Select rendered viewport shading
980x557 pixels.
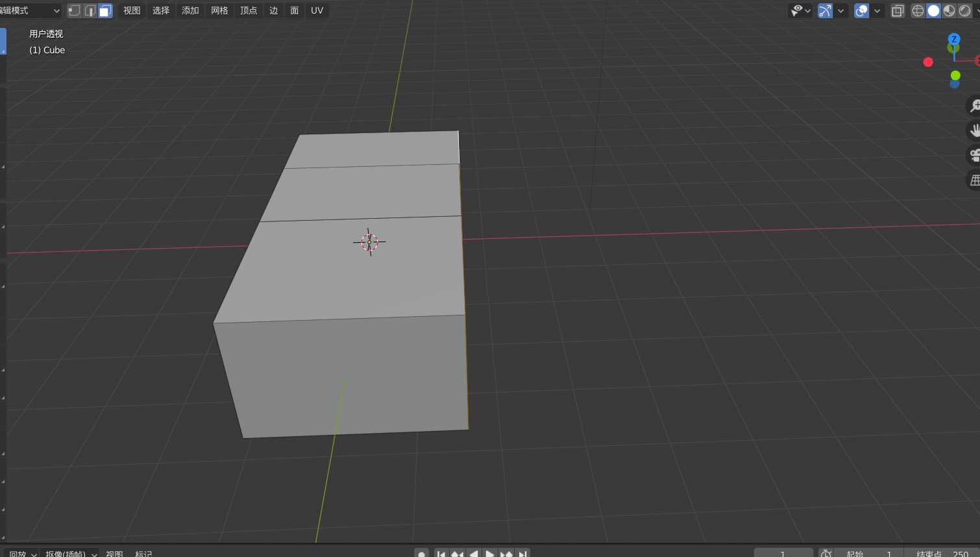click(964, 10)
